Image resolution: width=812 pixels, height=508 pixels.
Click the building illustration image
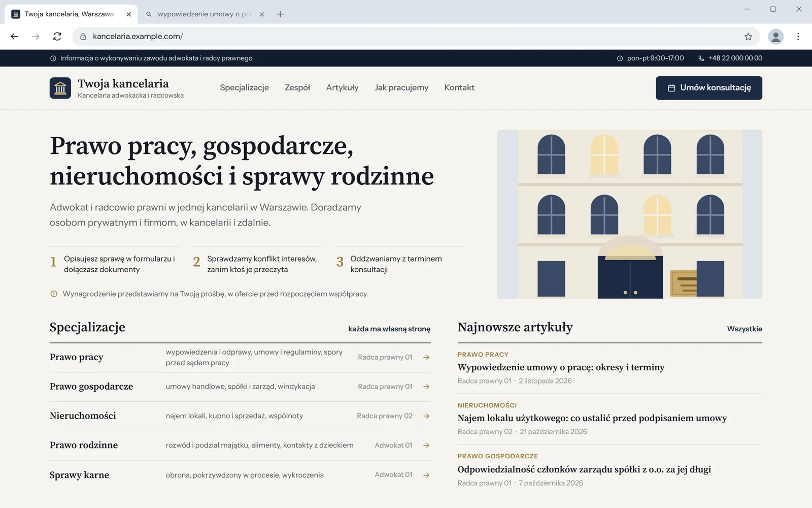pos(630,214)
